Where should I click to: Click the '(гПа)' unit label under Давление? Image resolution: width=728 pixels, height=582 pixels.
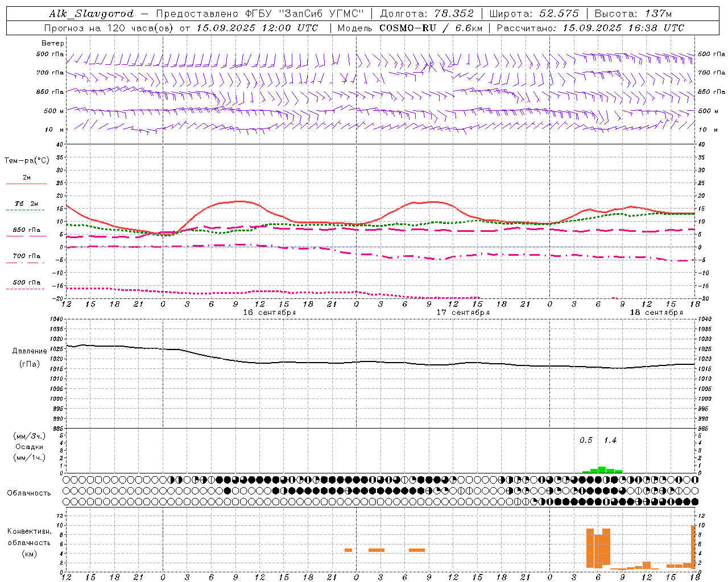(x=30, y=364)
